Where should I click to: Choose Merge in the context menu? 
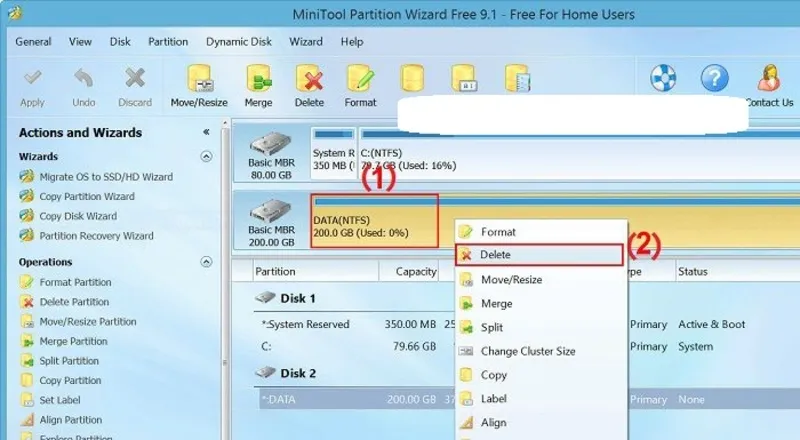click(x=541, y=304)
